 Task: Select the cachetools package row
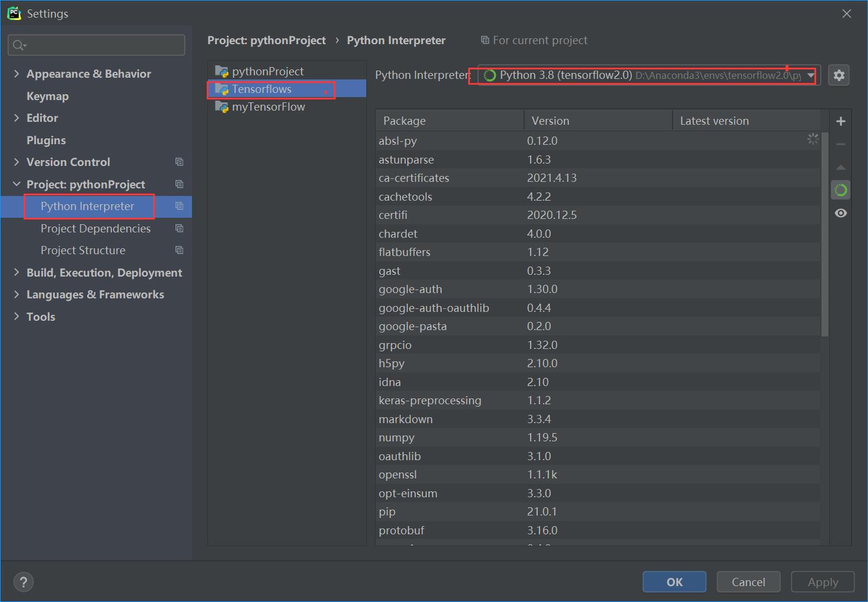(x=598, y=197)
